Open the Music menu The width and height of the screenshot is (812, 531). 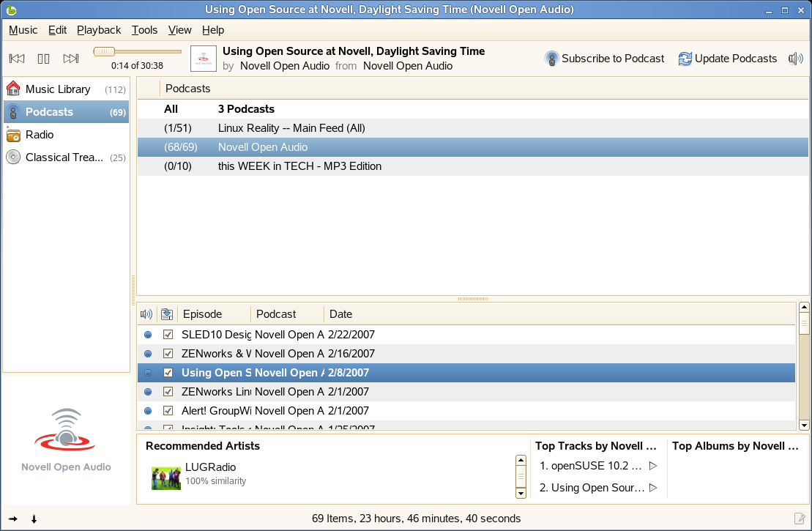click(23, 30)
